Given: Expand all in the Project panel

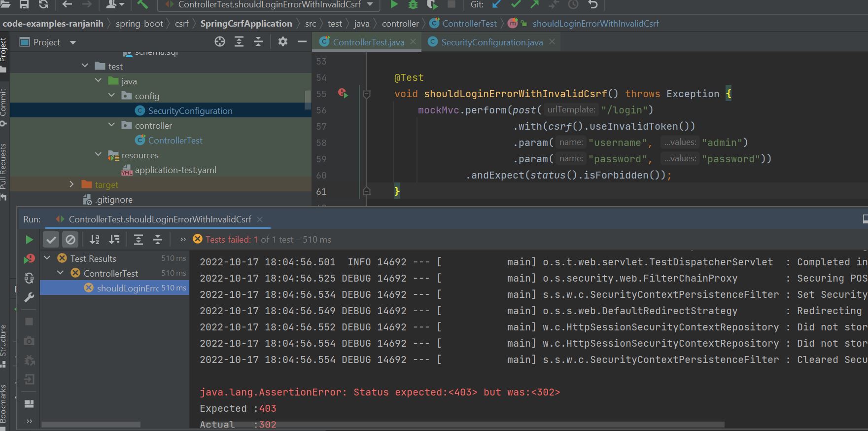Looking at the screenshot, I should 239,42.
